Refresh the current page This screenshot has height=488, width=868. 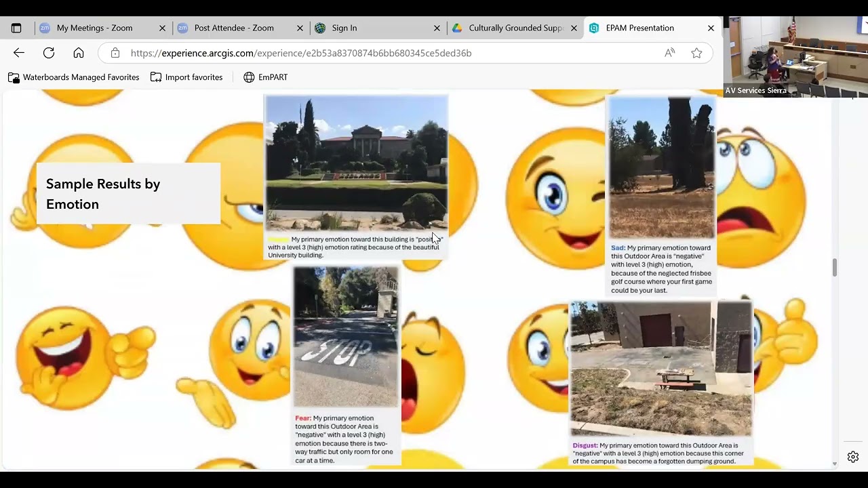(x=49, y=53)
